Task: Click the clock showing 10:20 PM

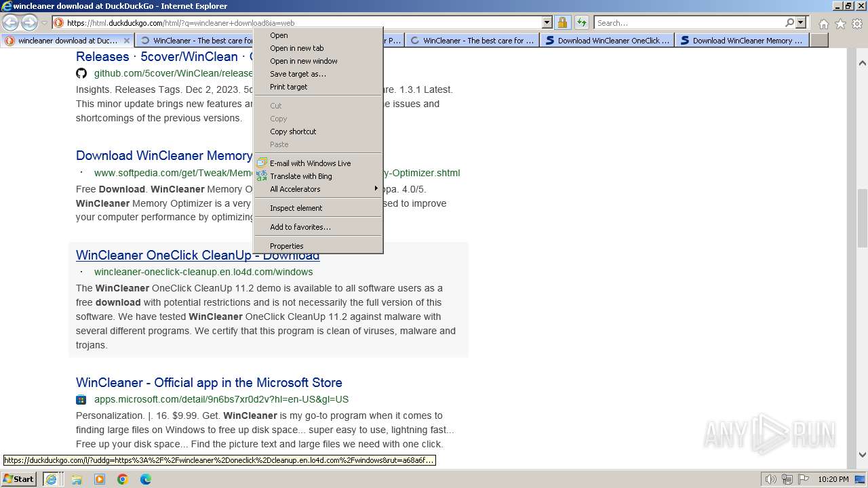Action: point(833,479)
